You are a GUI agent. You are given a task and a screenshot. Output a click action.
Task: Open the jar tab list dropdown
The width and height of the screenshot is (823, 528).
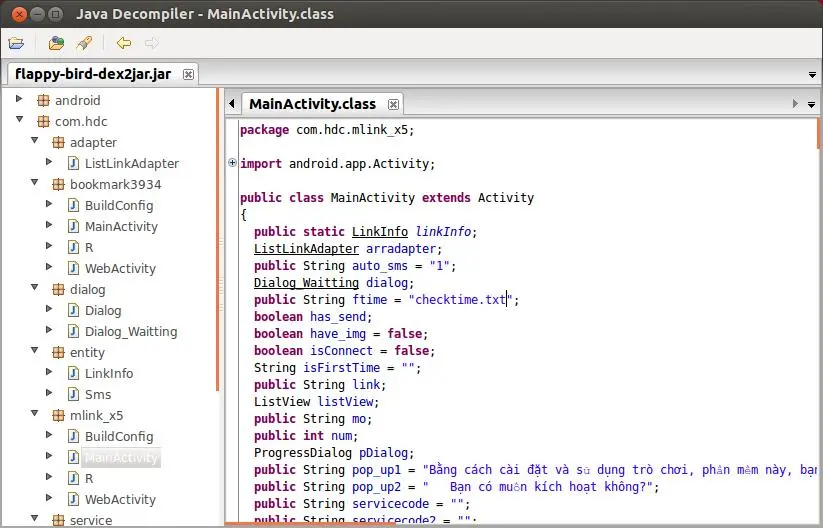812,75
